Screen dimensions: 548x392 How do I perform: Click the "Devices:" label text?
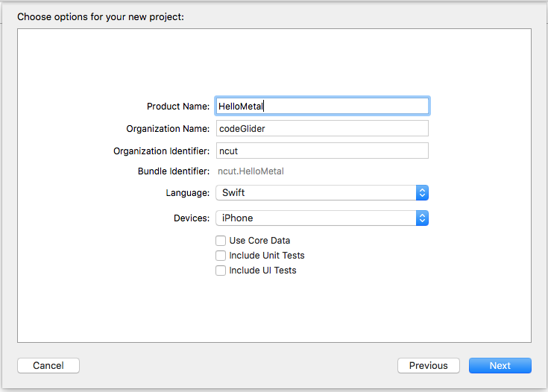pyautogui.click(x=190, y=218)
